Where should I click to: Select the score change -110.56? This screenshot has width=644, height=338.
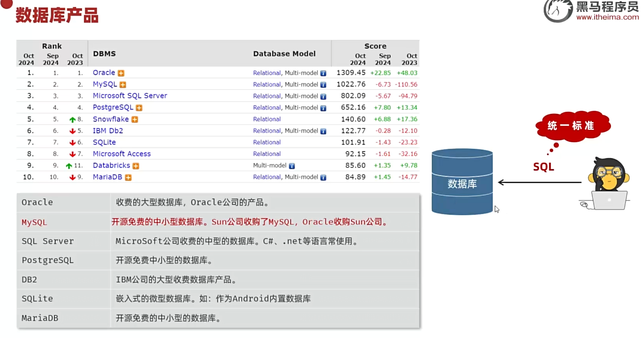(x=406, y=85)
